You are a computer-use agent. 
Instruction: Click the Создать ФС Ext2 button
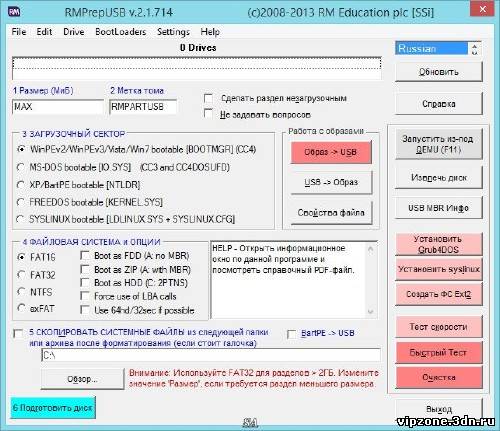(x=439, y=294)
